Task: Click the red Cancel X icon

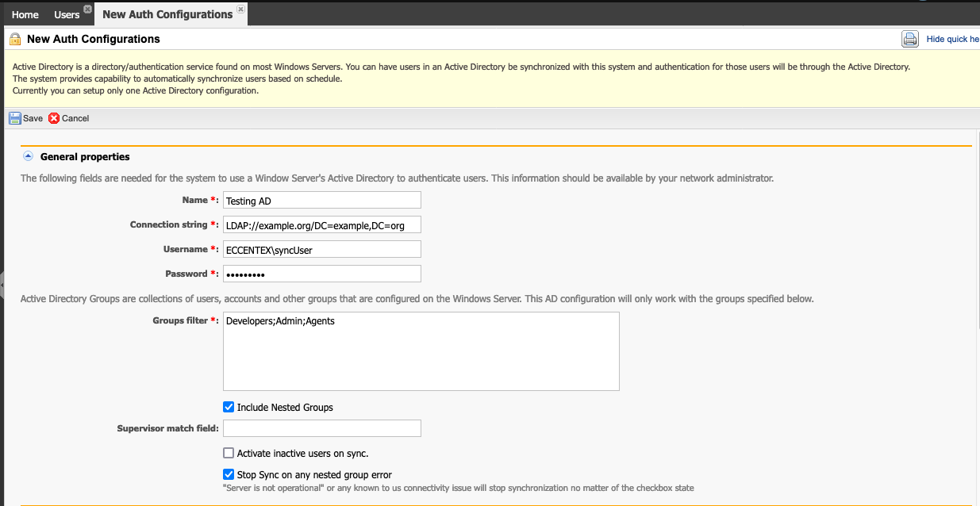Action: [54, 118]
